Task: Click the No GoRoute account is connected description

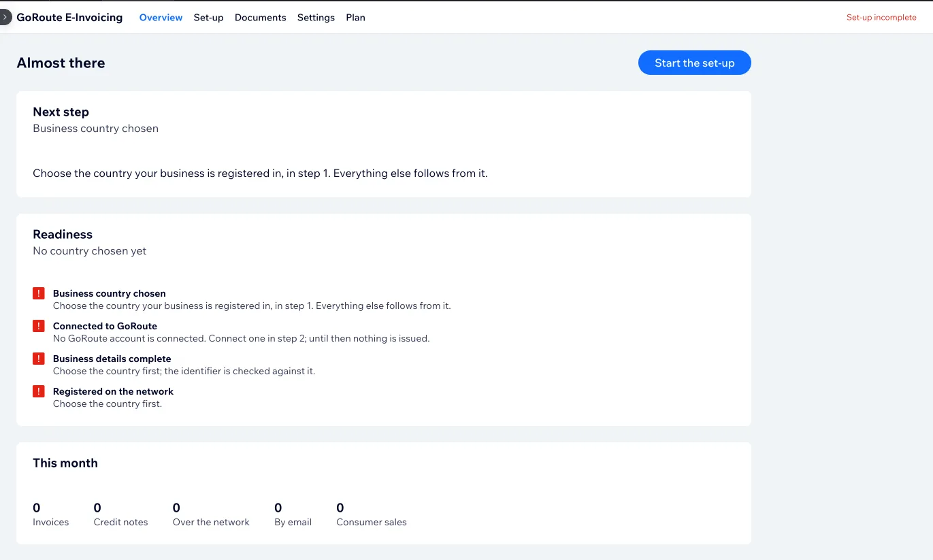Action: [x=242, y=338]
